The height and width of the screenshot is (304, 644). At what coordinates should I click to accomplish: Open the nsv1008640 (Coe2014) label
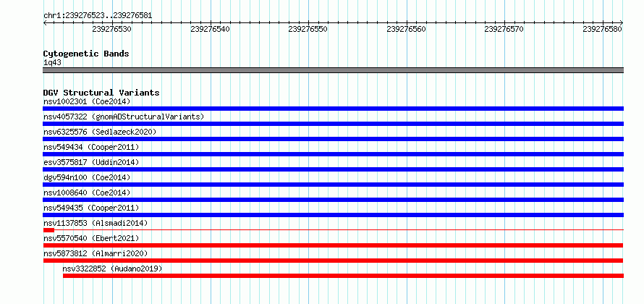pos(87,193)
